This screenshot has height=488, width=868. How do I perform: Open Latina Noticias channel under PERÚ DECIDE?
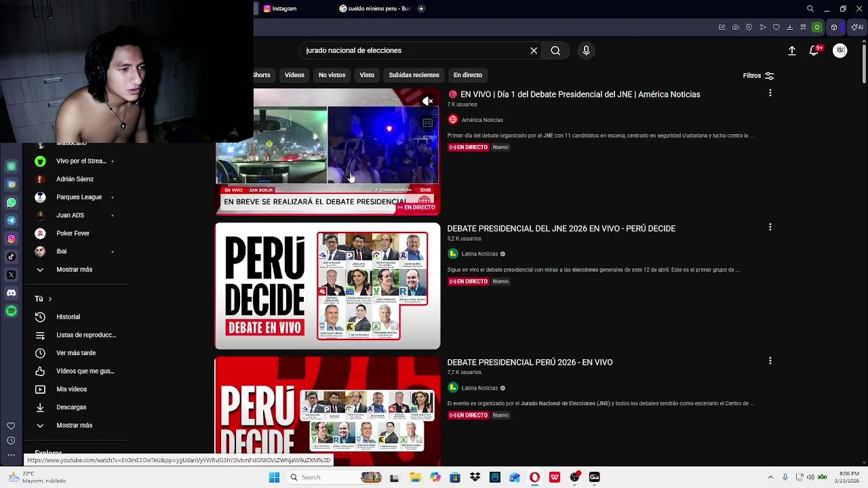pos(479,254)
